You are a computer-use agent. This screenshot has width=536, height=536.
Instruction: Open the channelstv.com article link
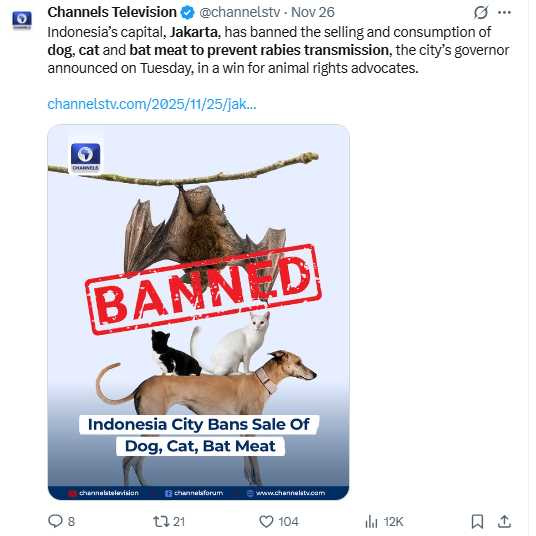[152, 104]
